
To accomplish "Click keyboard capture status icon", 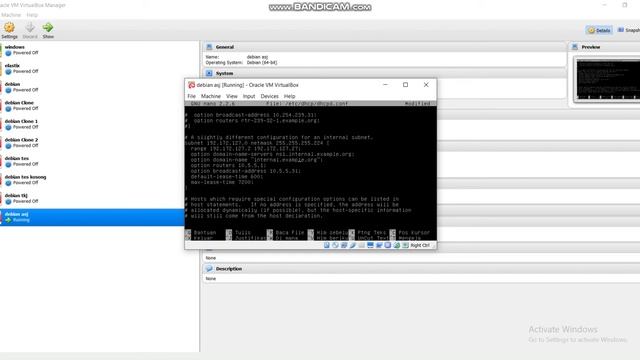I will coord(405,245).
